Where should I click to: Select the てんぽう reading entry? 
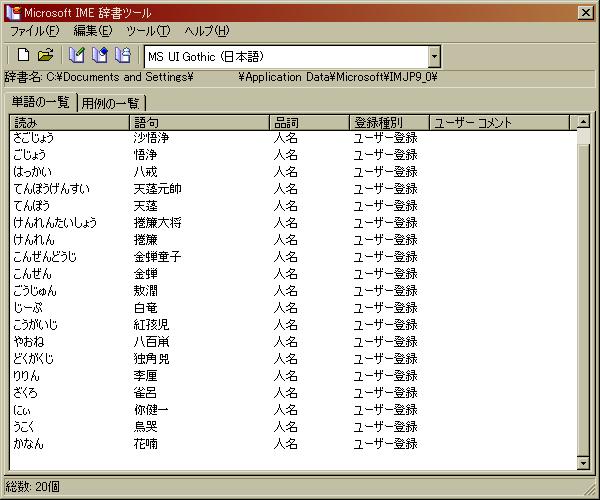[32, 206]
